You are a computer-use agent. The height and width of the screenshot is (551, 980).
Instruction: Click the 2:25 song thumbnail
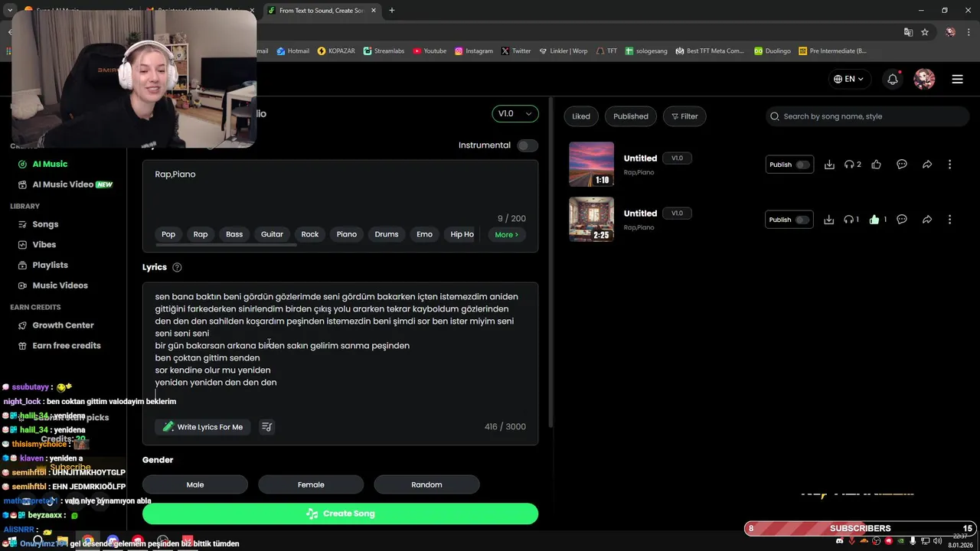point(591,220)
